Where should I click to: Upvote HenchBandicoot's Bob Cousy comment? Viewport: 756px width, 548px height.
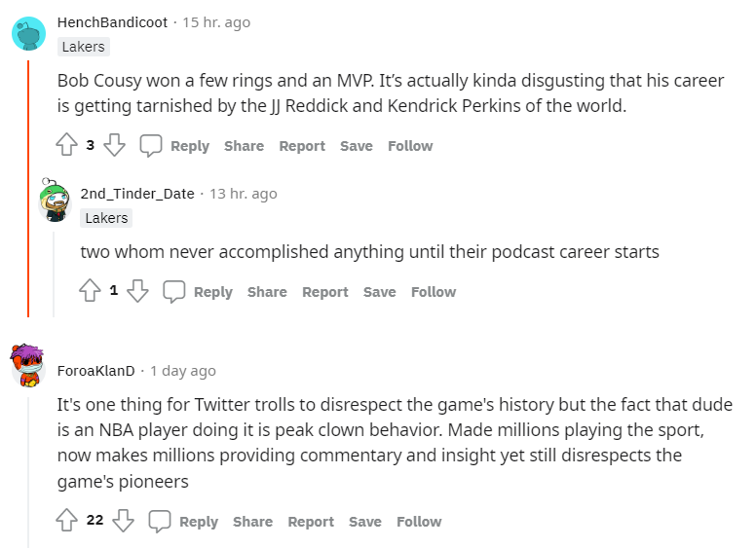[x=67, y=146]
